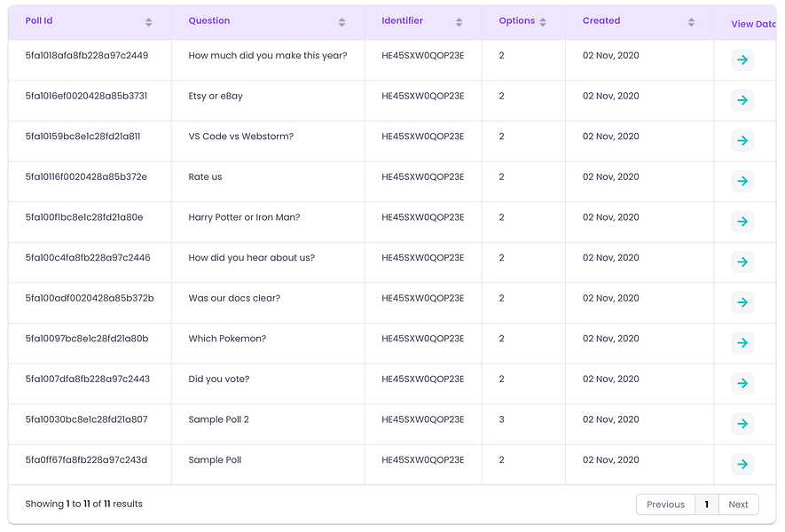Click the Previous pagination button

[x=665, y=505]
